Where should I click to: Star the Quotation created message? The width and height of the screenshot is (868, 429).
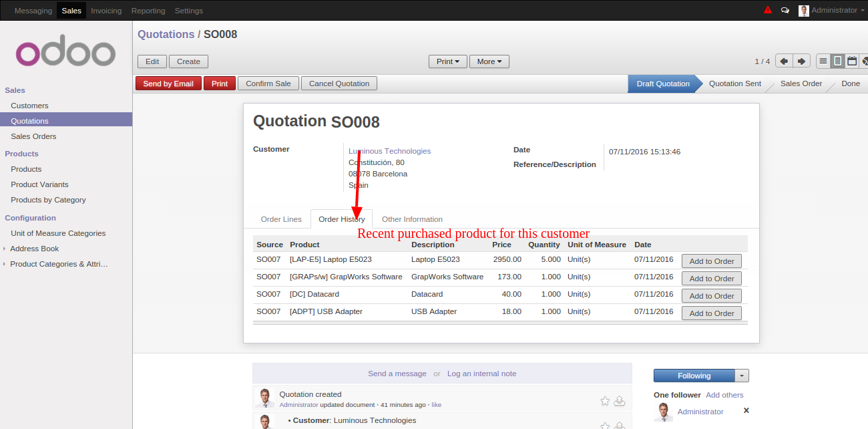(605, 401)
